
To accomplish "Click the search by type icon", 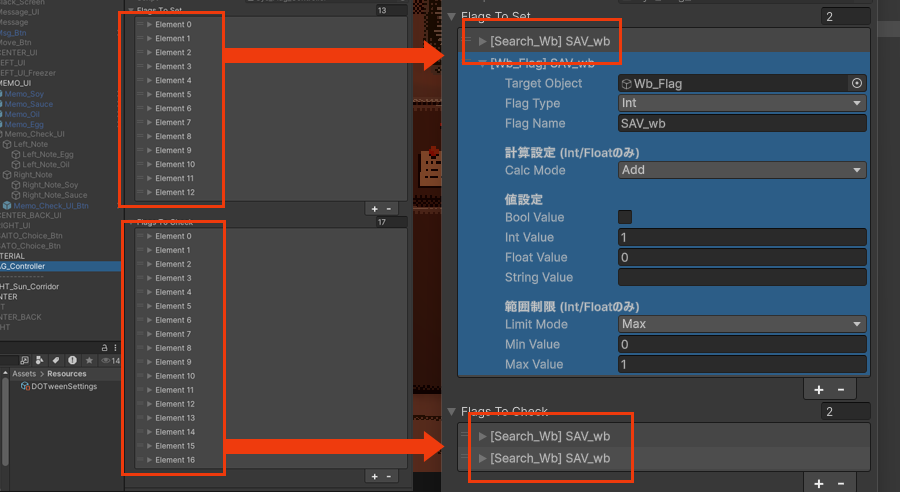I will (41, 360).
